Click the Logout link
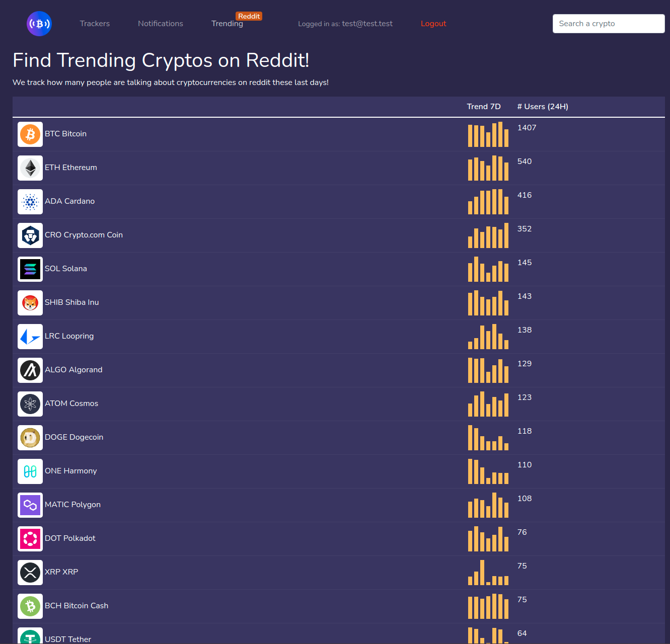Image resolution: width=670 pixels, height=644 pixels. 433,23
